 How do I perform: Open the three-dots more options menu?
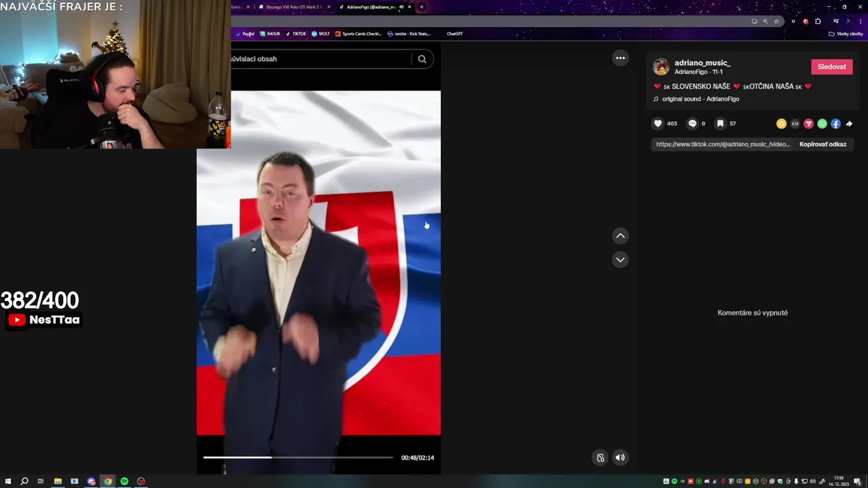point(620,58)
